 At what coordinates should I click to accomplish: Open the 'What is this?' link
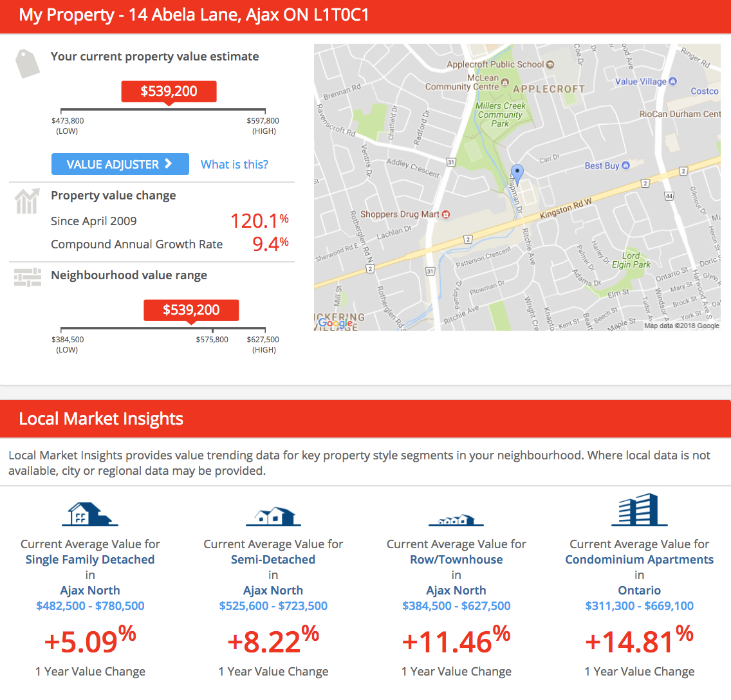click(234, 165)
